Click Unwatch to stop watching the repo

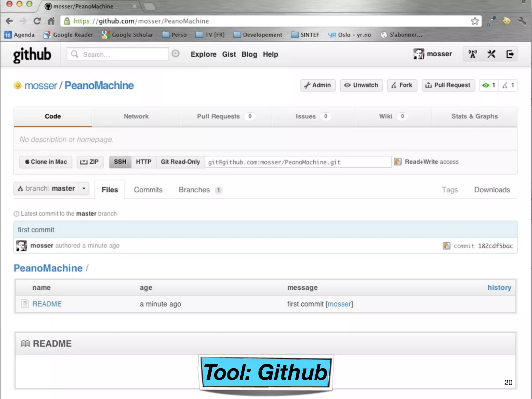[361, 85]
